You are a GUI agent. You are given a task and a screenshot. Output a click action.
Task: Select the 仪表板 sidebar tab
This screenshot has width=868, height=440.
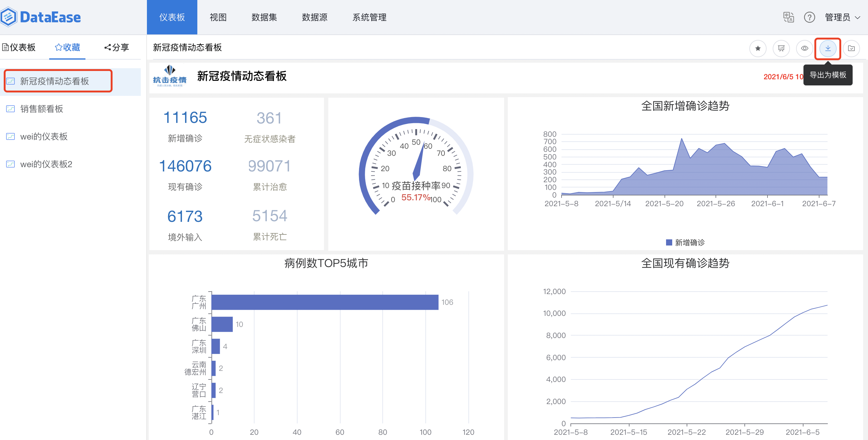tap(19, 48)
